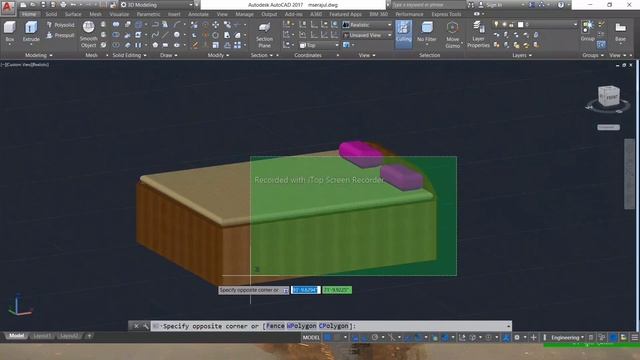Image resolution: width=640 pixels, height=360 pixels.
Task: Switch to the Mesh ribbon tab
Action: (96, 14)
